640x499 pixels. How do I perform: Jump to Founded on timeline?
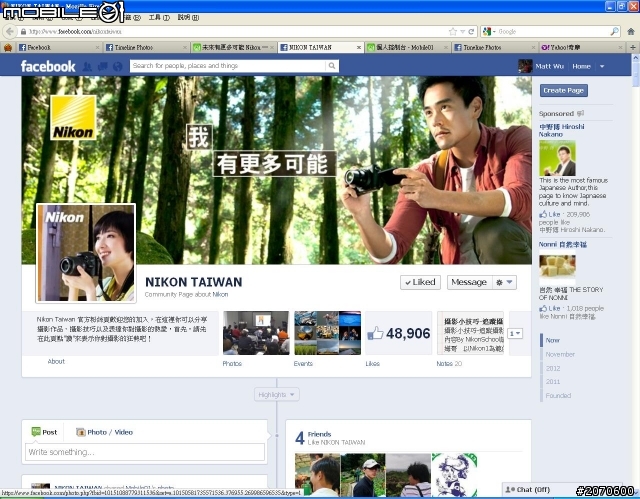(x=558, y=395)
